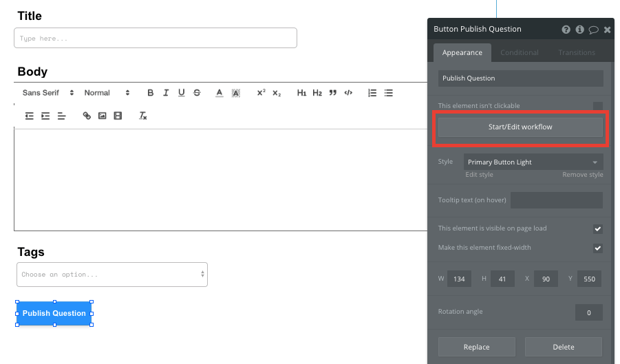620x364 pixels.
Task: Click the text color icon in the toolbar
Action: tap(219, 93)
